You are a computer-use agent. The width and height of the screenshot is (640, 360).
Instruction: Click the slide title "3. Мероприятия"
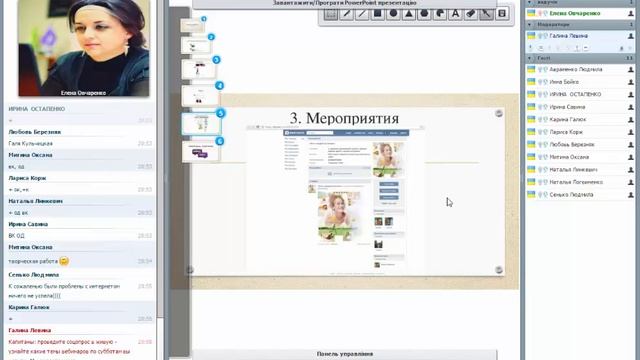[344, 118]
